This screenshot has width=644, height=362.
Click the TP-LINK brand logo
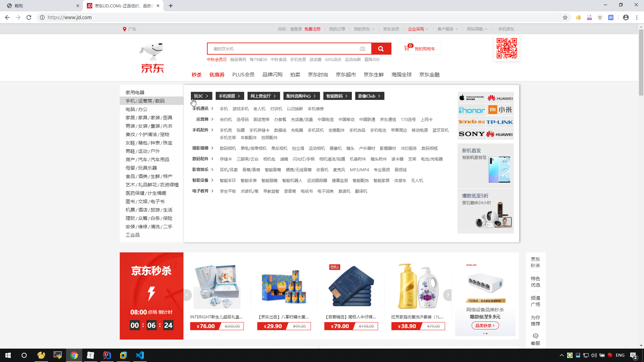tap(500, 122)
